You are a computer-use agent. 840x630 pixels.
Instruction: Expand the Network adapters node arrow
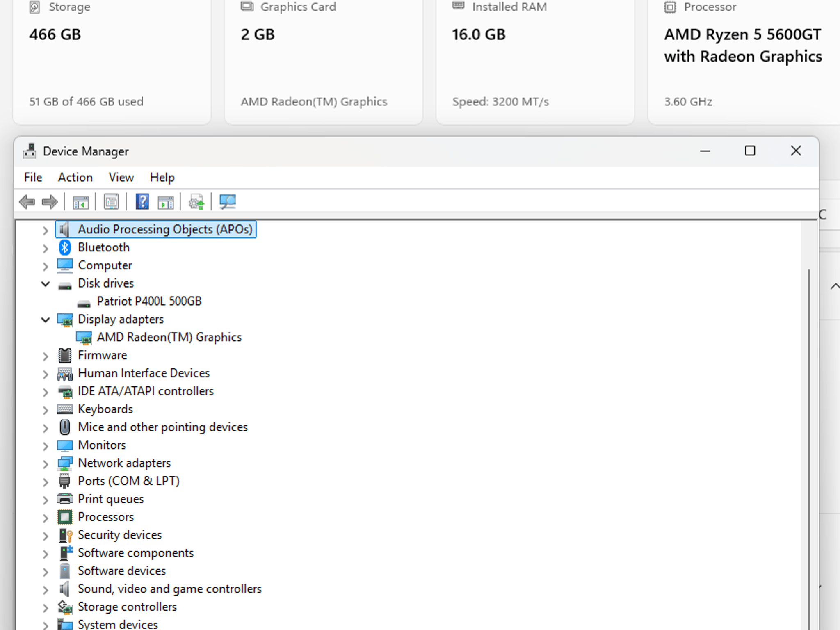point(46,464)
